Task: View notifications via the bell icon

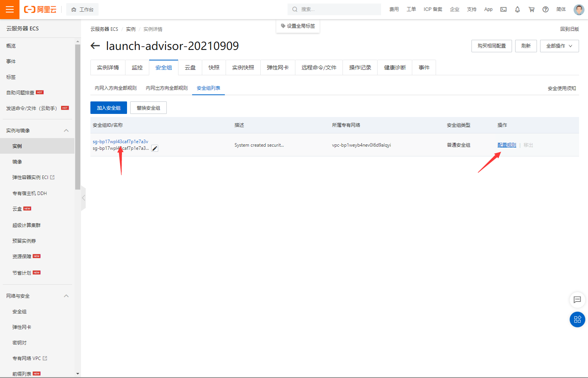Action: coord(517,9)
